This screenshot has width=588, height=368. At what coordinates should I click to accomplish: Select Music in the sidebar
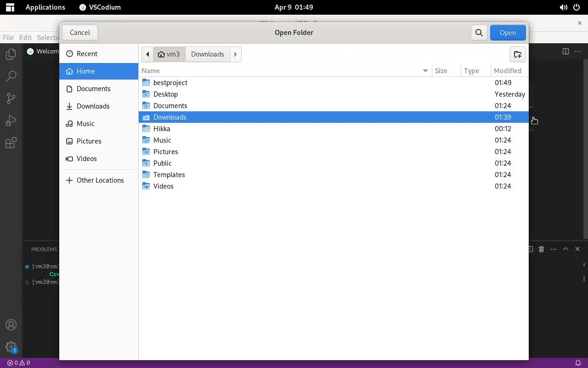point(99,124)
